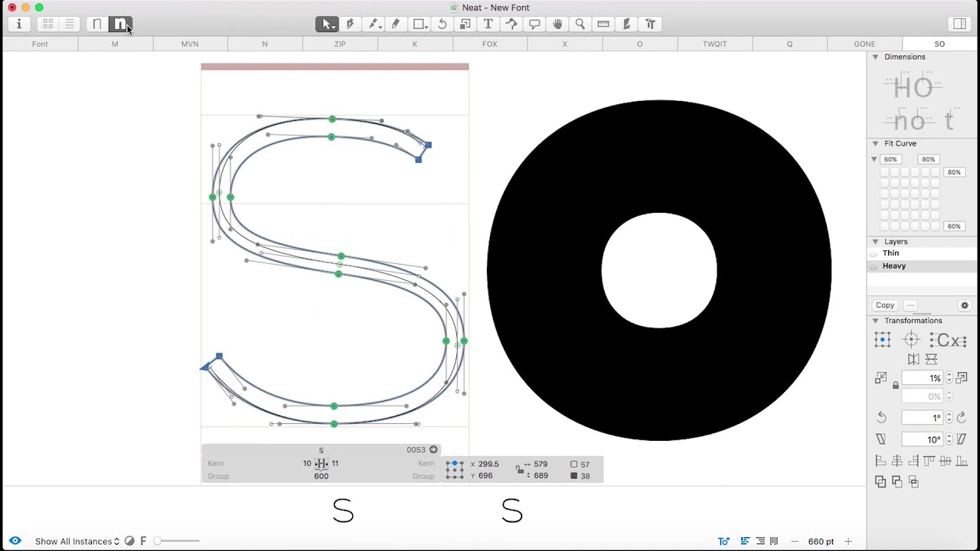Open the Show All Instances dropdown

tap(77, 541)
